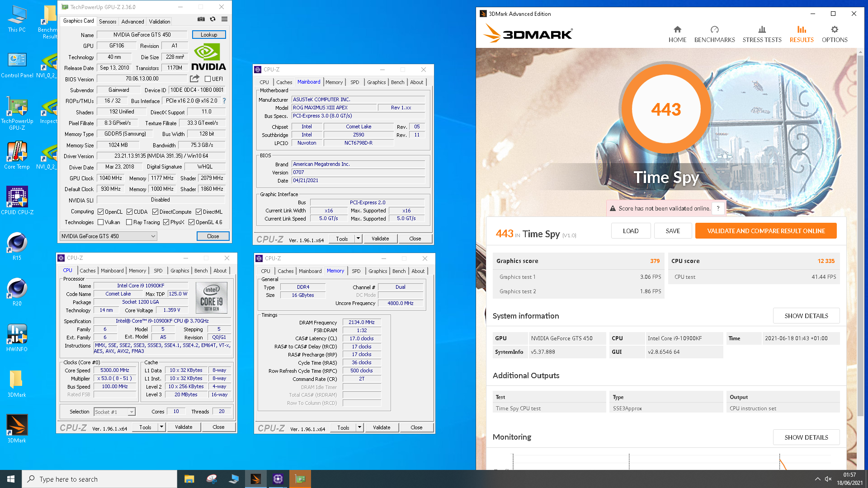This screenshot has width=868, height=488.
Task: Click the LOAD button in 3DMark
Action: pos(631,231)
